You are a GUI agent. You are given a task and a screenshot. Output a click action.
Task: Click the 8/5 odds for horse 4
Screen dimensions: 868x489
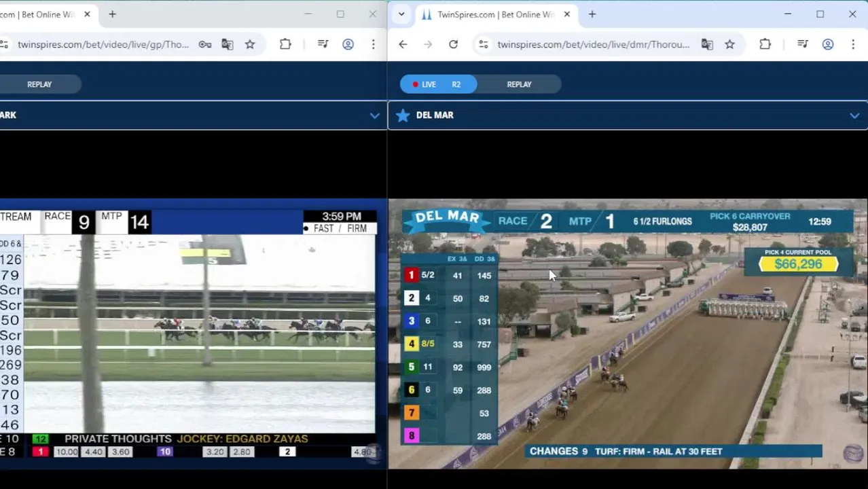click(427, 344)
